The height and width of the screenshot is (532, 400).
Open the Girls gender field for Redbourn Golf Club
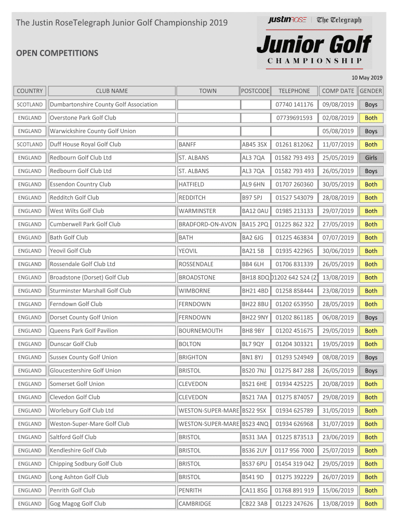click(x=370, y=158)
